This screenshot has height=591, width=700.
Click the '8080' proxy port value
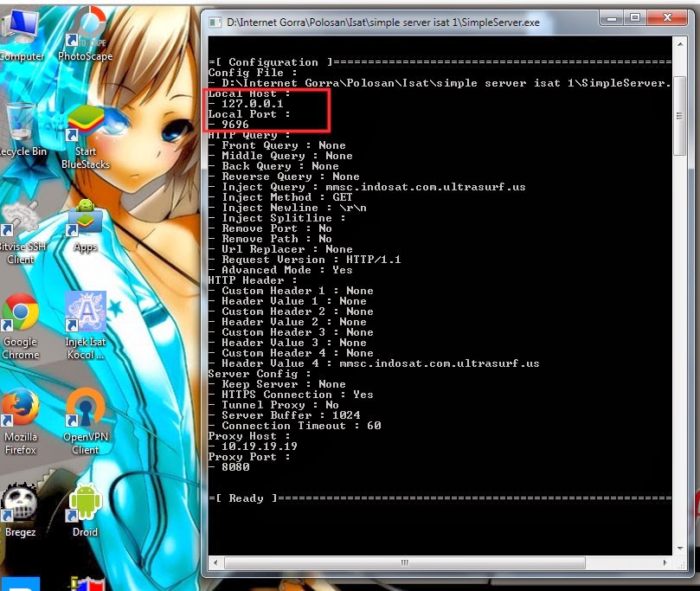[235, 467]
